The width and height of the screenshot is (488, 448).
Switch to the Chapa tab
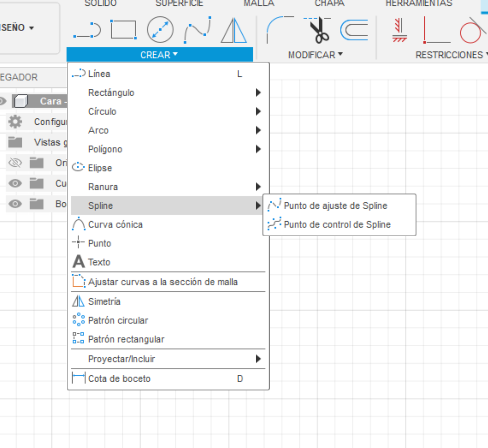tap(330, 3)
